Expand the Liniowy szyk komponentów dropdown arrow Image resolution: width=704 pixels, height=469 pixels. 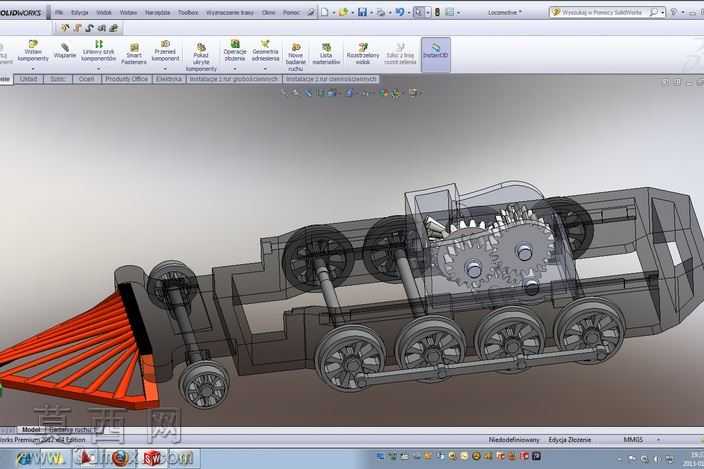pos(99,69)
